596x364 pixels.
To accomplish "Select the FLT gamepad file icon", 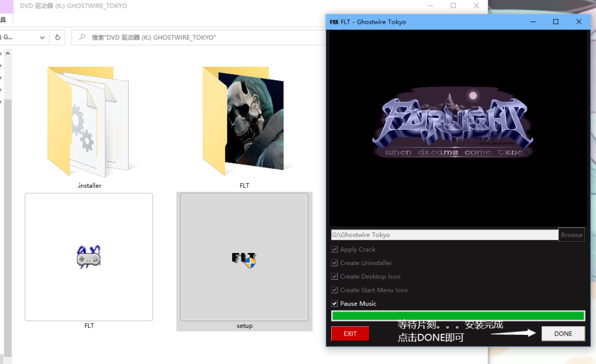I will pyautogui.click(x=89, y=257).
